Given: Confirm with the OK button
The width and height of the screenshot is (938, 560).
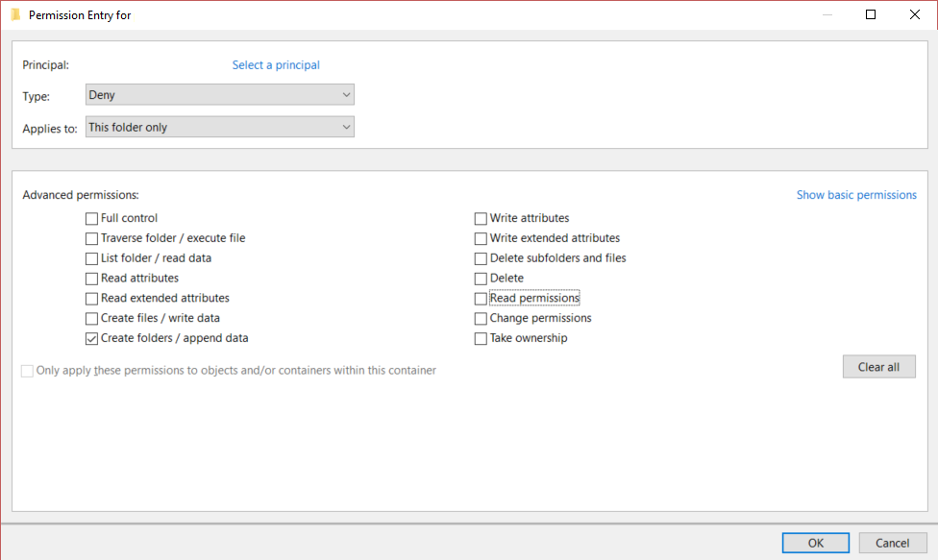Looking at the screenshot, I should point(815,543).
